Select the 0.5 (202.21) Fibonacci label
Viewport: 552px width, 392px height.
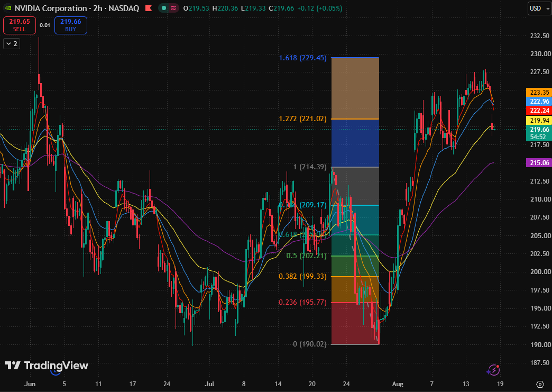pos(306,256)
